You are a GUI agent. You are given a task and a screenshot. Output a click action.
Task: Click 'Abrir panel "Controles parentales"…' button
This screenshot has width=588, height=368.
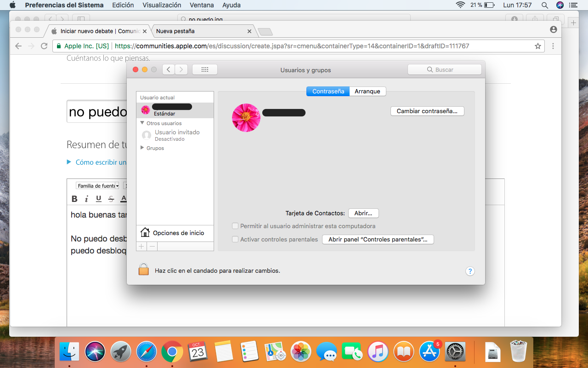[x=378, y=240]
